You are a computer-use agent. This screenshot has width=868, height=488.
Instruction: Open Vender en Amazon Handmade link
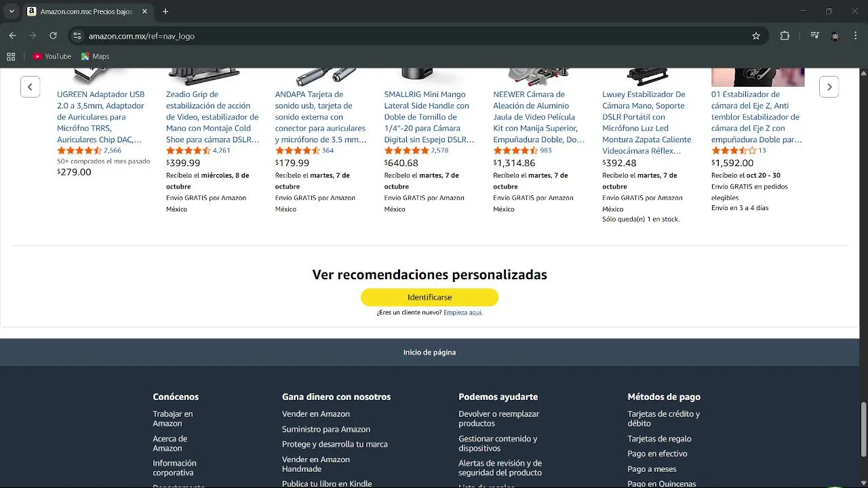316,464
